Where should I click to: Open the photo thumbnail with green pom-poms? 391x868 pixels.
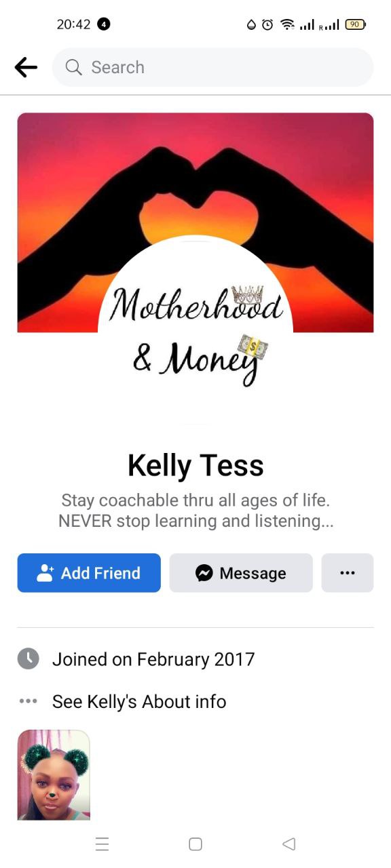[x=54, y=775]
